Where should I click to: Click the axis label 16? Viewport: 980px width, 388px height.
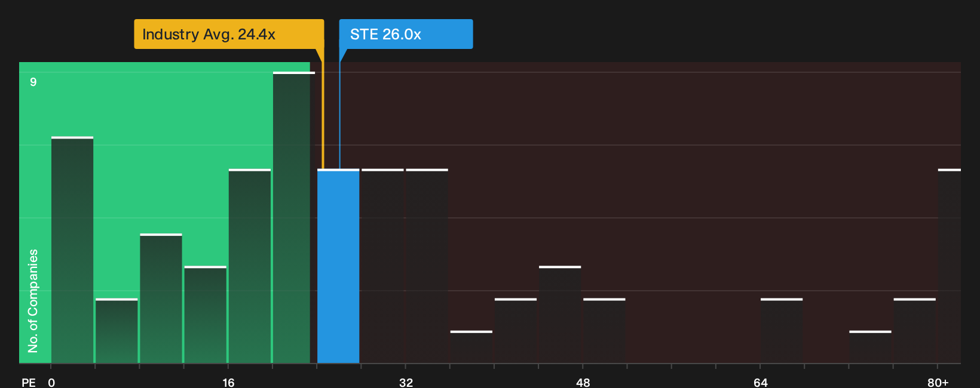click(228, 382)
